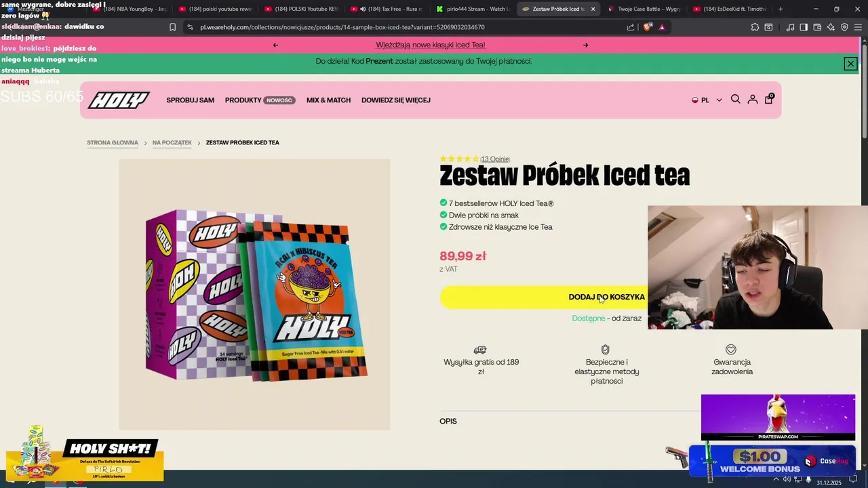Open the shopping cart icon

pos(768,99)
